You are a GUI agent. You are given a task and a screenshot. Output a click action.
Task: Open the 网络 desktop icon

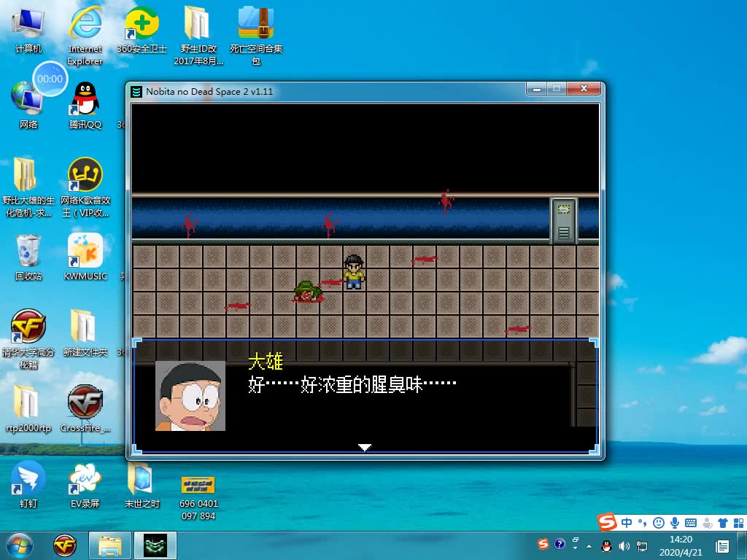[28, 106]
